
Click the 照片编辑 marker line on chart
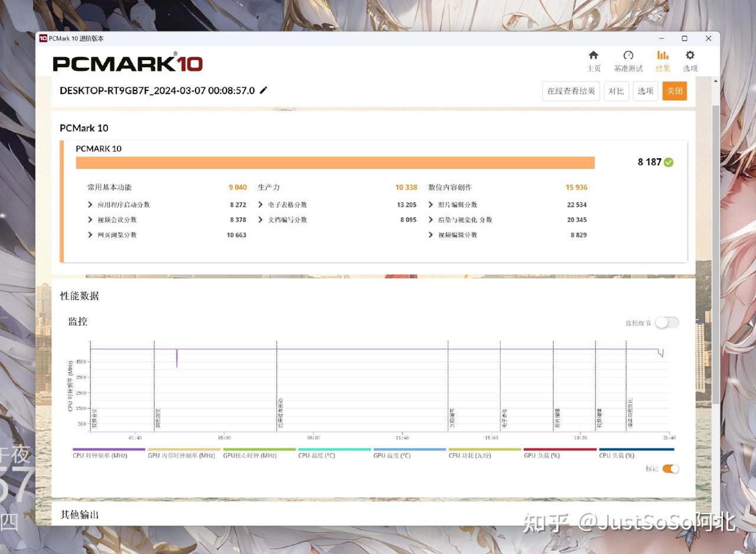click(553, 386)
